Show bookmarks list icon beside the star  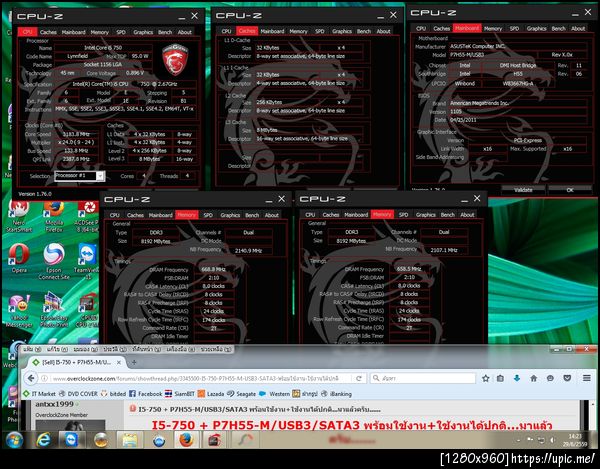tap(500, 378)
